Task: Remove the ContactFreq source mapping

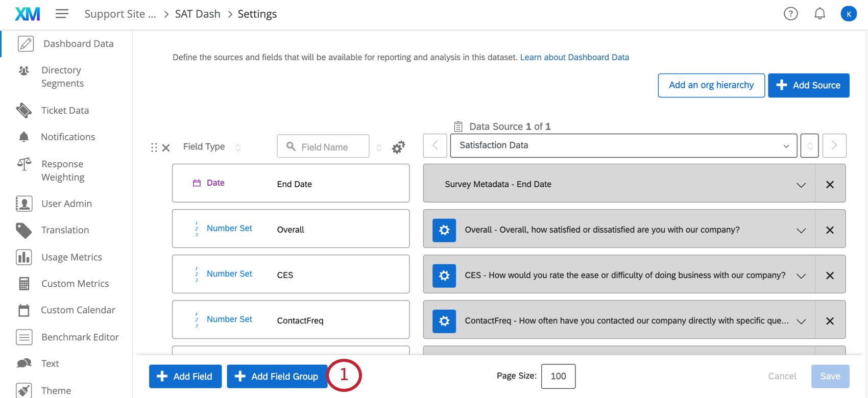Action: point(830,321)
